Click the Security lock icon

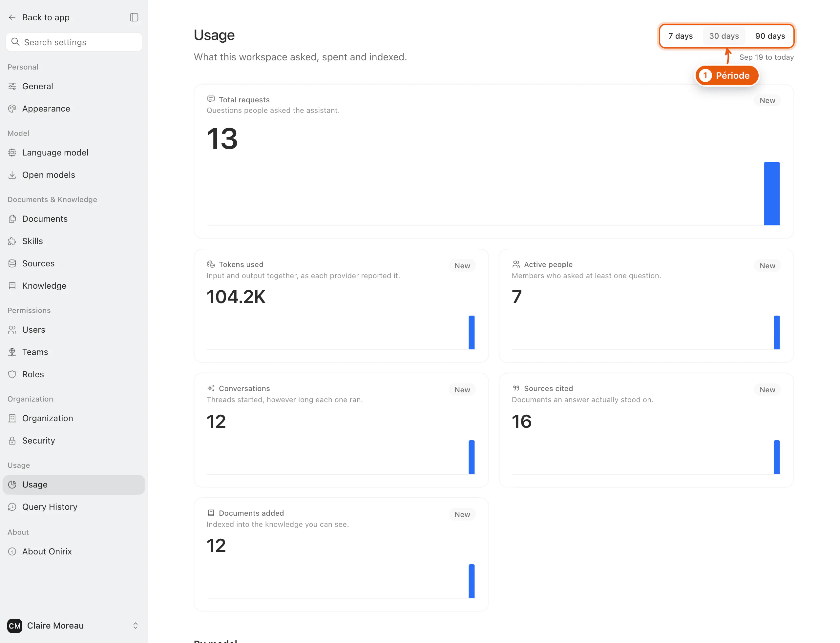point(12,441)
